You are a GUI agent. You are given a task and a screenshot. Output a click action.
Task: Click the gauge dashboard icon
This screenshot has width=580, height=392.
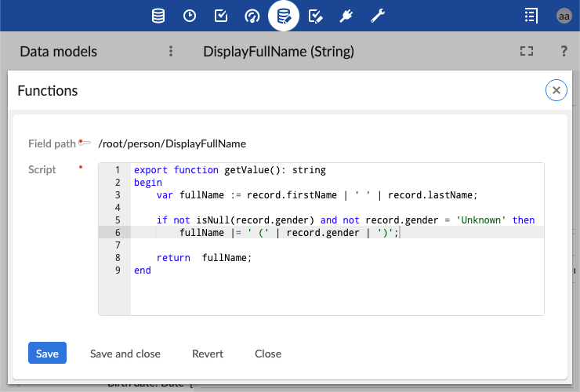click(x=252, y=16)
